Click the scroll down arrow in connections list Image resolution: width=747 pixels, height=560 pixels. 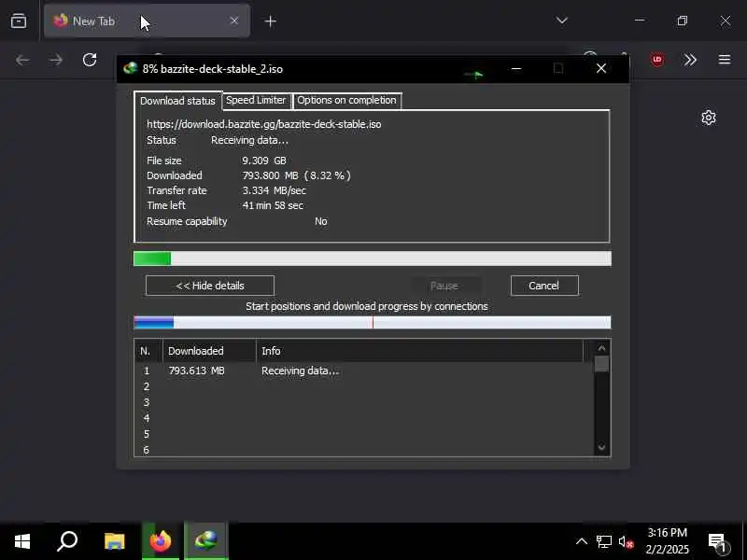pos(601,447)
